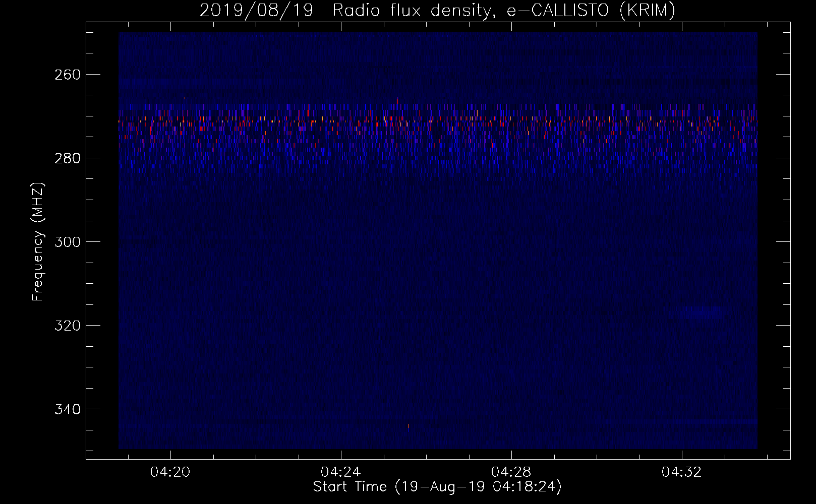816x504 pixels.
Task: Click the 04:28 time tick label
Action: click(511, 472)
